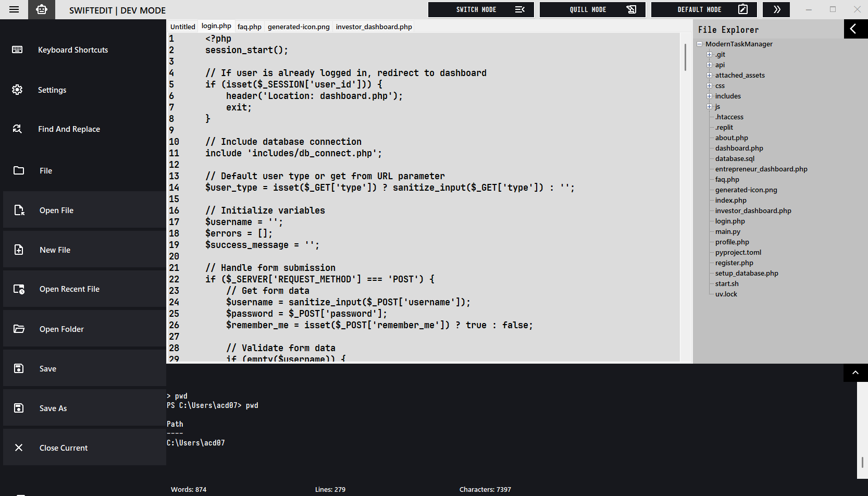Click the code editor vertical scrollbar
This screenshot has width=868, height=496.
pyautogui.click(x=685, y=57)
